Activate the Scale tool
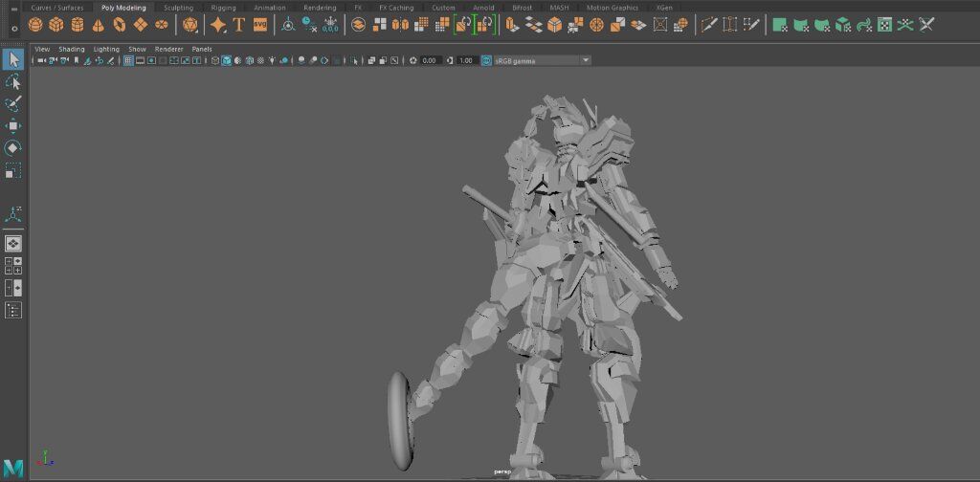Viewport: 980px width, 482px height. (x=13, y=170)
